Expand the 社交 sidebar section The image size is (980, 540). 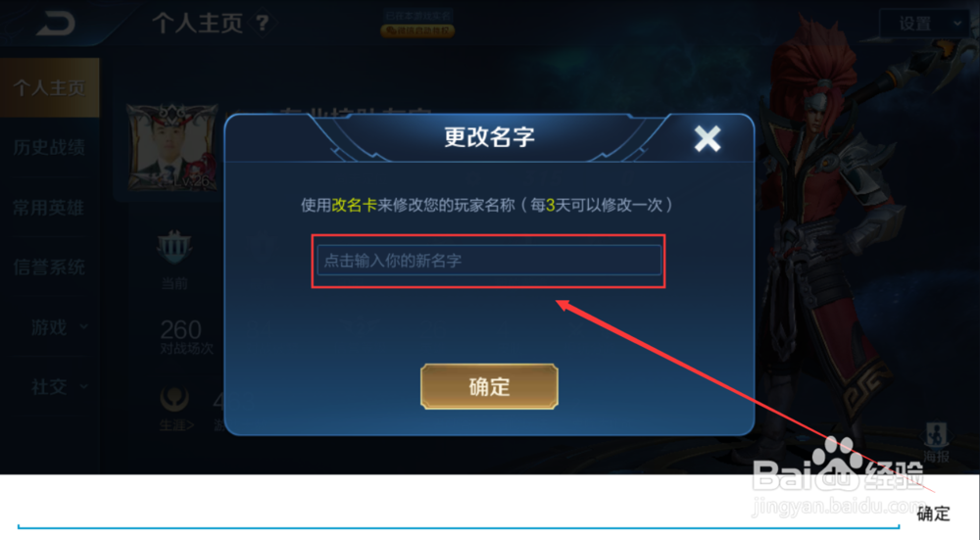[58, 387]
